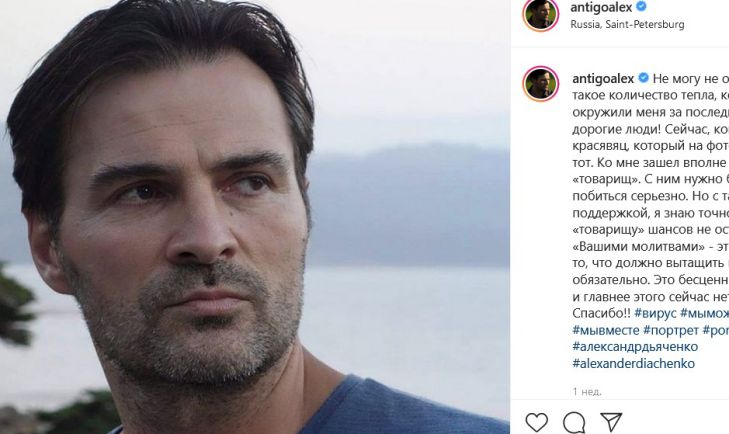Screen dimensions: 729x434
Task: Click avatar next to the caption text
Action: tap(540, 85)
